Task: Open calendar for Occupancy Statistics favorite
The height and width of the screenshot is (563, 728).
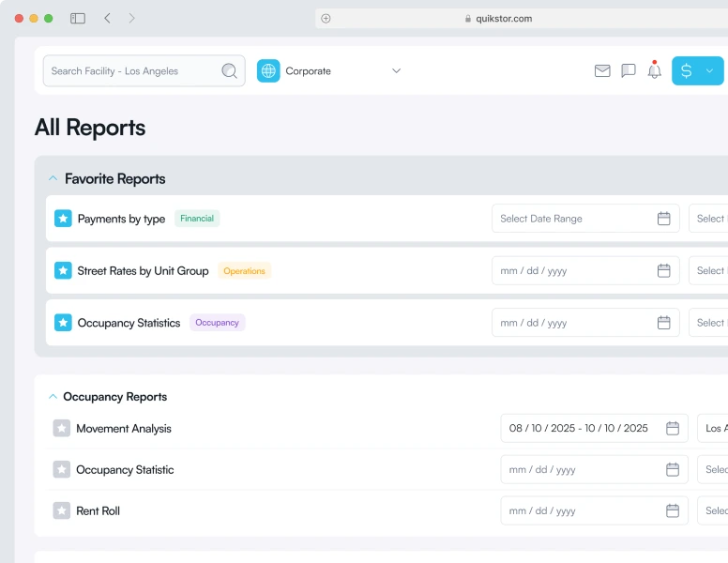Action: click(x=664, y=323)
